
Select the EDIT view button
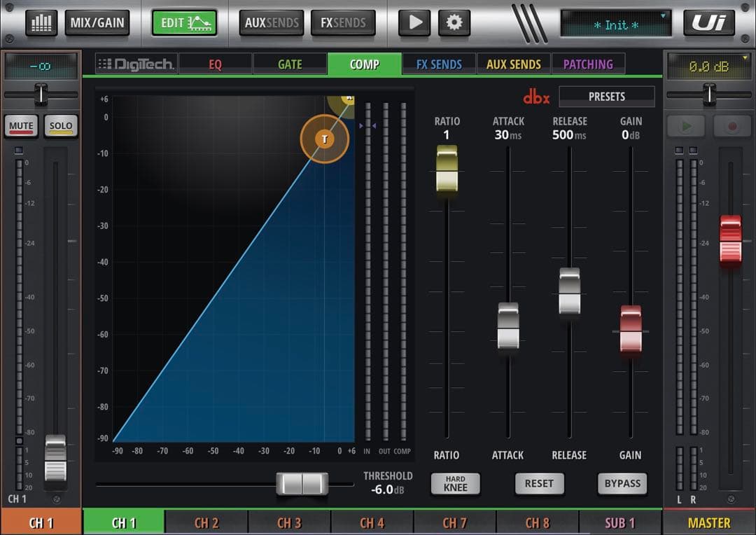tap(185, 22)
